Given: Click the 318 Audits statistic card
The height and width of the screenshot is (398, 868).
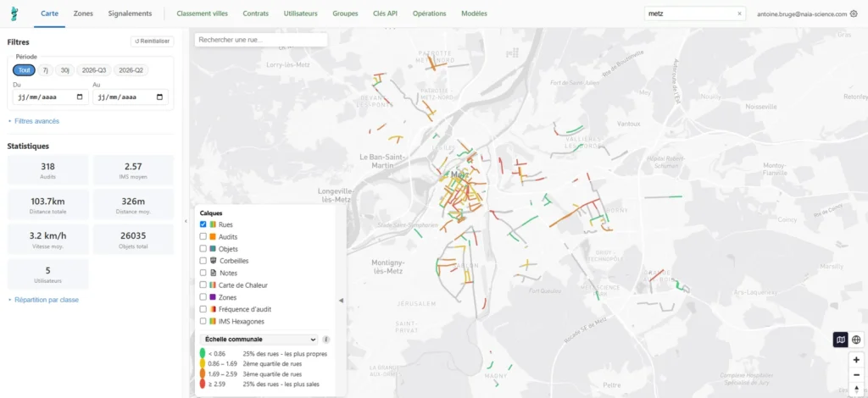Looking at the screenshot, I should coord(47,169).
